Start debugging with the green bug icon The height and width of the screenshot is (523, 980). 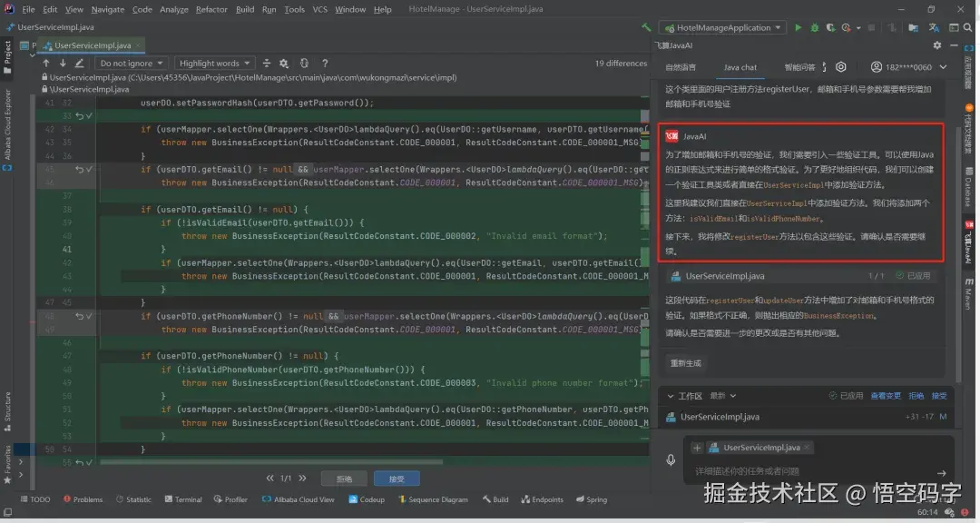pos(814,27)
